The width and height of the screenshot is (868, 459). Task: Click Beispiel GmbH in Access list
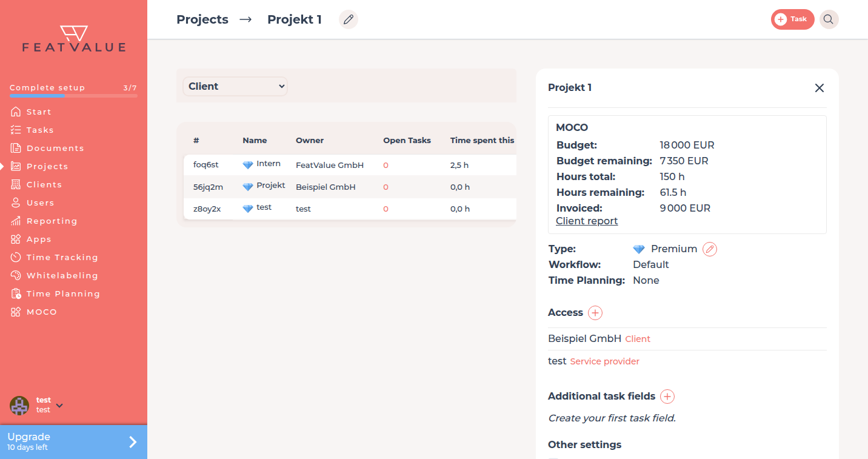584,339
